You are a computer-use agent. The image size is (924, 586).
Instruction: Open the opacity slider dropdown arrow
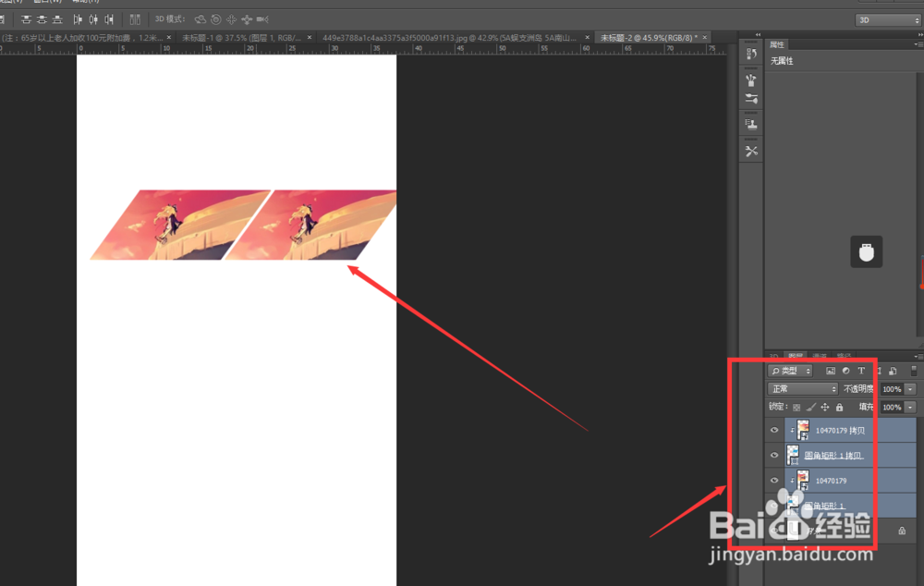(910, 389)
